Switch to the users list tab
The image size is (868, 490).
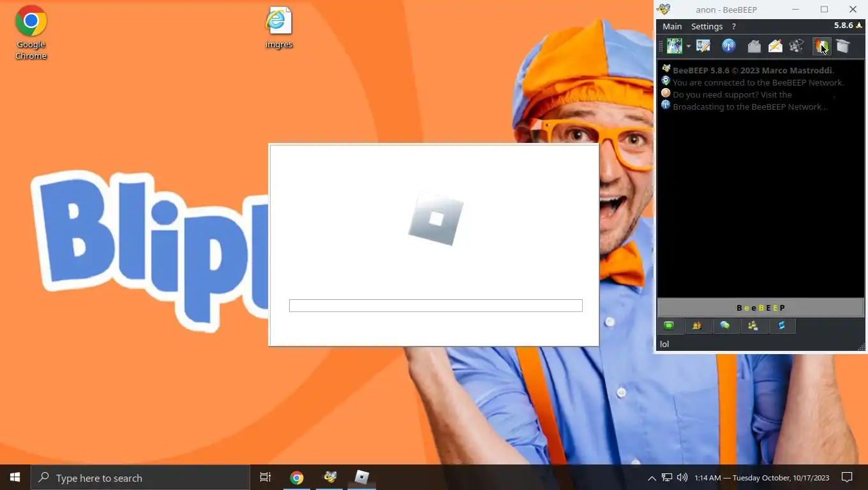tap(697, 326)
